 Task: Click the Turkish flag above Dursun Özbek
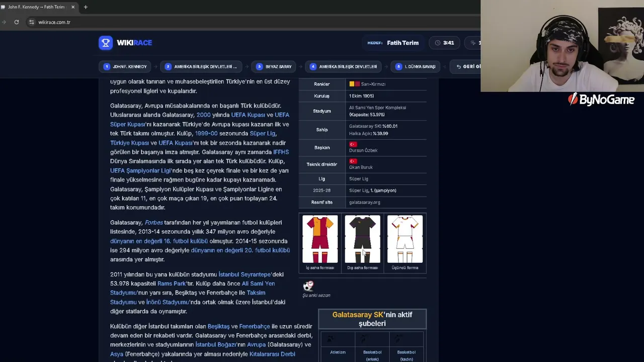(353, 144)
